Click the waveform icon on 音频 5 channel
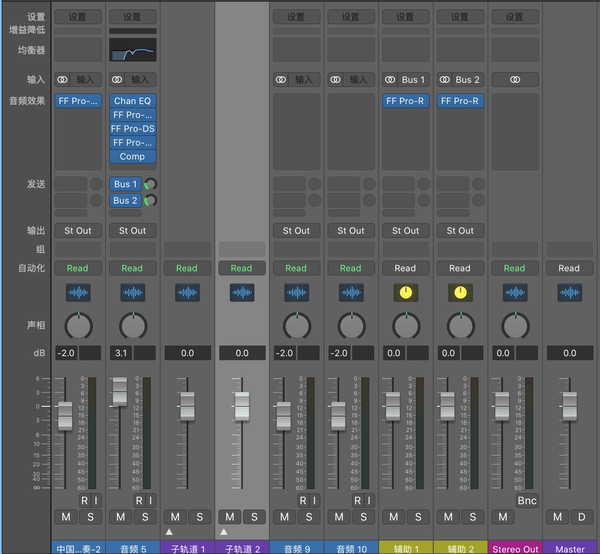The image size is (600, 554). tap(132, 292)
